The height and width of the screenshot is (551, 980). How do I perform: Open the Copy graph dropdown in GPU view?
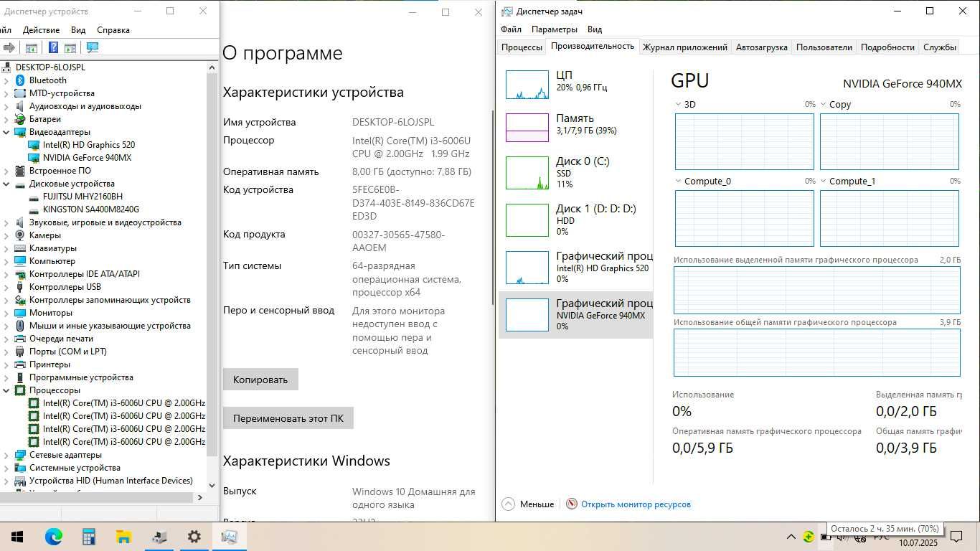824,105
